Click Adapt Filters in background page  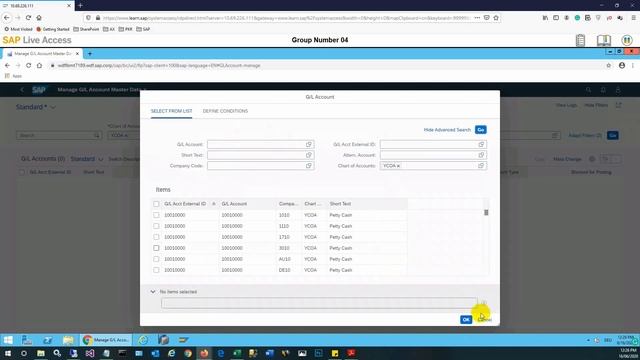585,136
